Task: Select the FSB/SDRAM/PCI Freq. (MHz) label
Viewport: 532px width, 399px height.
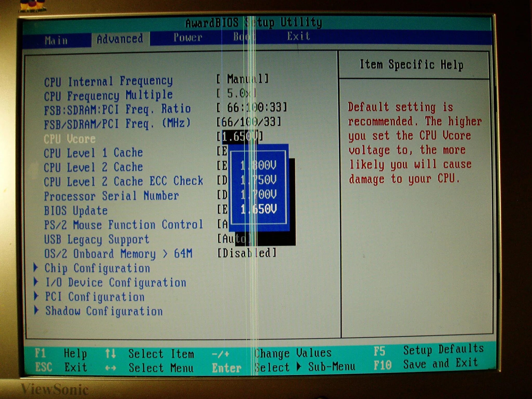Action: pos(117,124)
